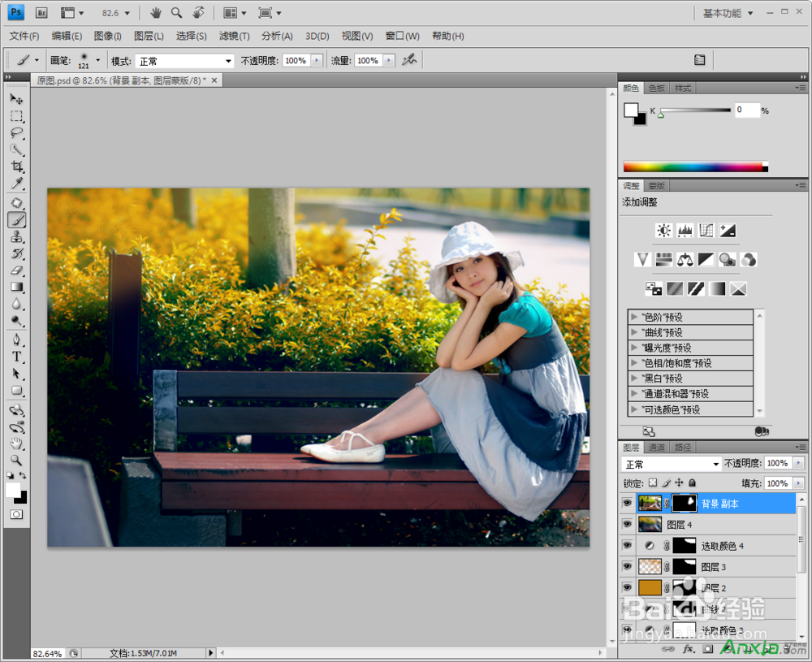Select the Eraser tool
Image resolution: width=812 pixels, height=662 pixels.
[16, 270]
